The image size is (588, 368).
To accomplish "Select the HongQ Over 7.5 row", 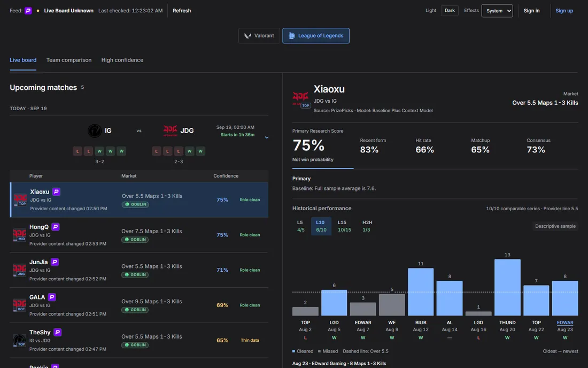I will coord(139,235).
